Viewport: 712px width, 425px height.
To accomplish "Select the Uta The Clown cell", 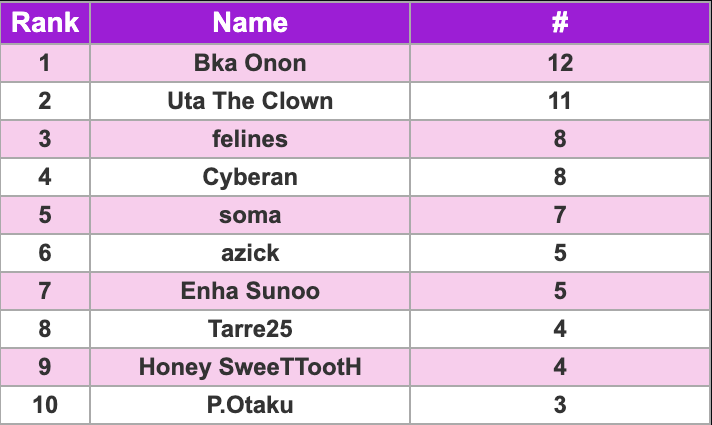I will 250,101.
